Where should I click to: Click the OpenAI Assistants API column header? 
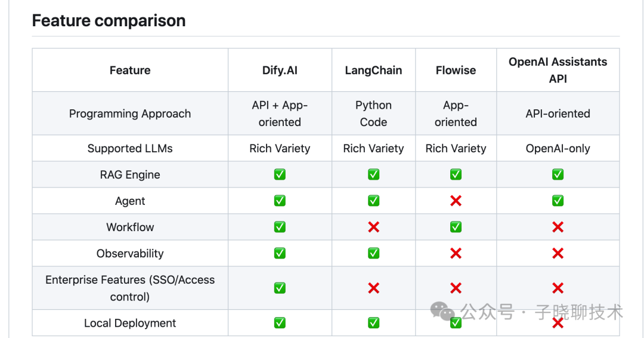[558, 70]
